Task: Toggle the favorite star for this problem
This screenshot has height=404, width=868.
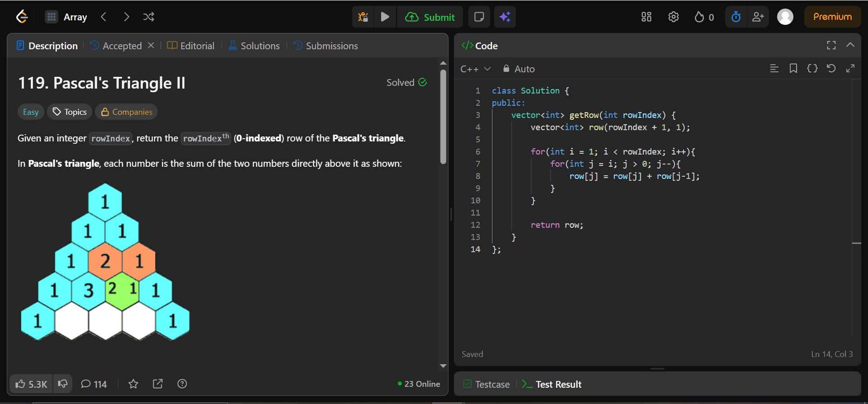Action: coord(133,384)
